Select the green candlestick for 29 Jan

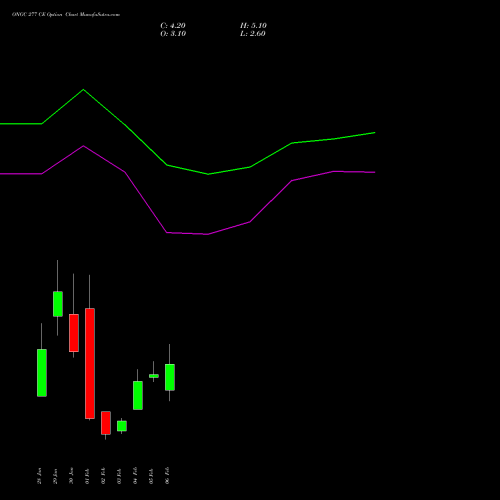58,304
